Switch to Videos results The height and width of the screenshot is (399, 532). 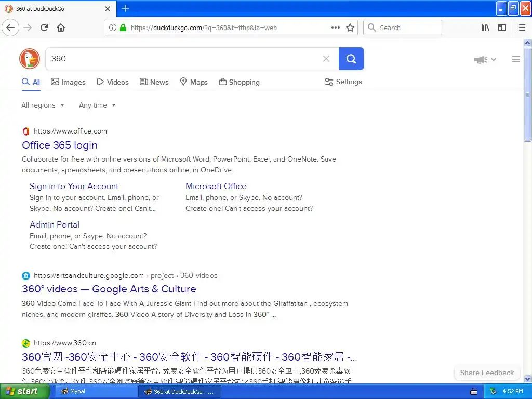click(113, 82)
